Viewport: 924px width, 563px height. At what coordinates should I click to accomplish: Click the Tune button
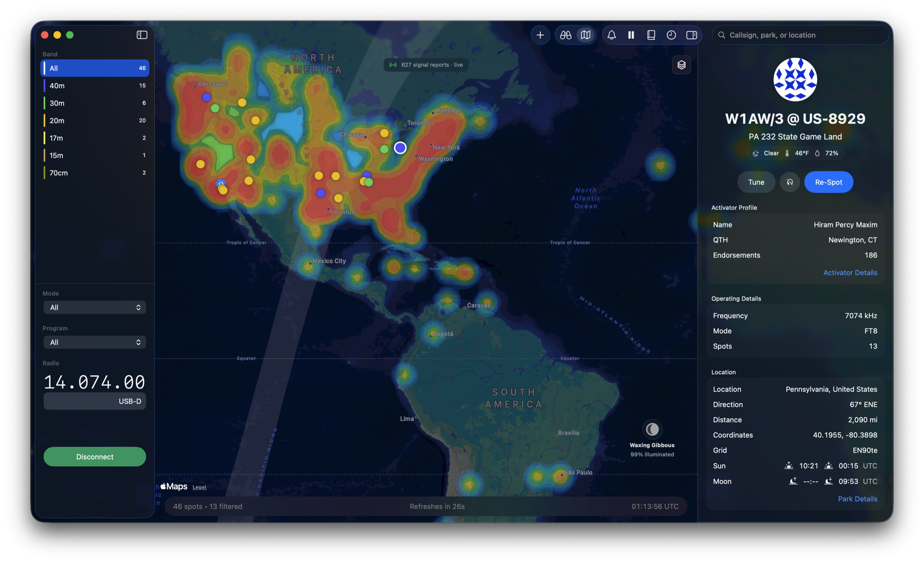pos(756,182)
